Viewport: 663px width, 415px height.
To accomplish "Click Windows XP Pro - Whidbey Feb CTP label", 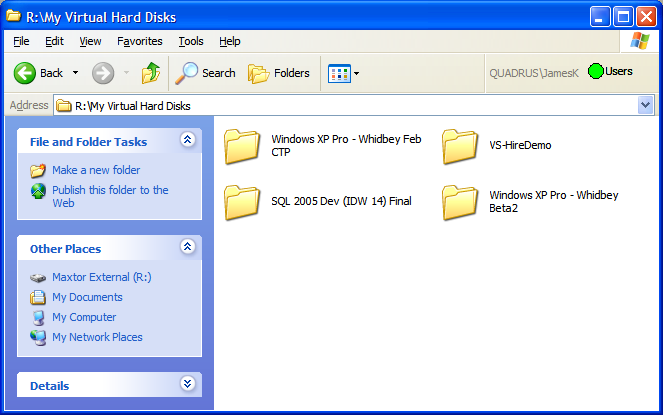I will pyautogui.click(x=346, y=145).
